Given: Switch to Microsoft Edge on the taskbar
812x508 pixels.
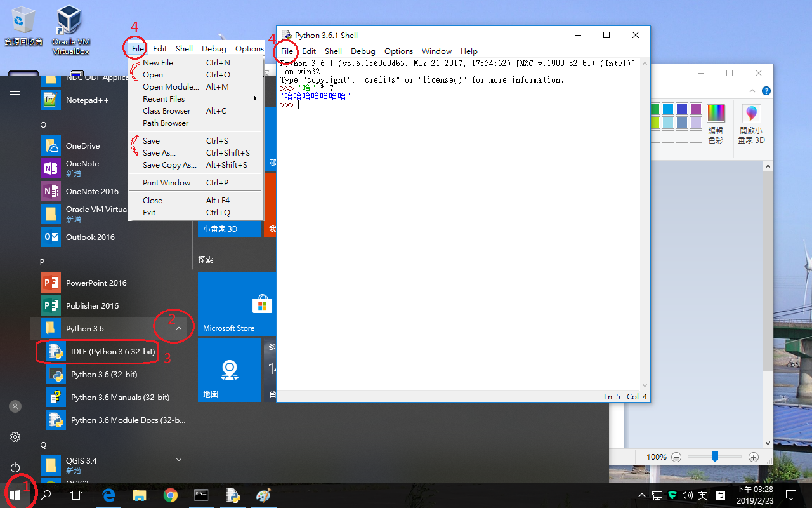Looking at the screenshot, I should click(x=108, y=495).
